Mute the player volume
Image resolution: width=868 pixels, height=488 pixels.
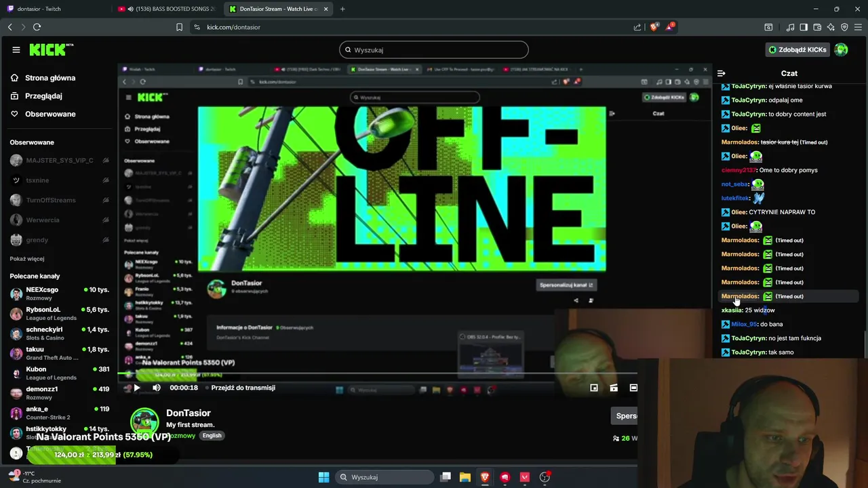157,388
